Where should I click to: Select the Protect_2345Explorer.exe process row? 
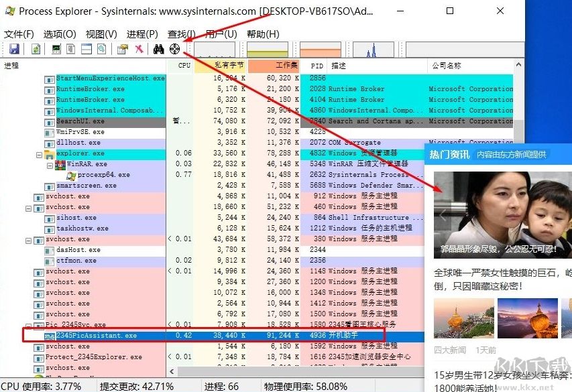tap(213, 357)
